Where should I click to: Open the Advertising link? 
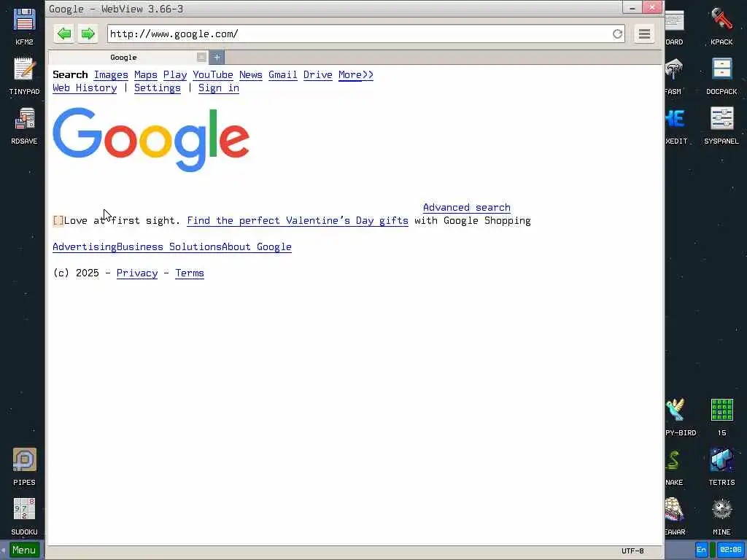click(x=85, y=247)
